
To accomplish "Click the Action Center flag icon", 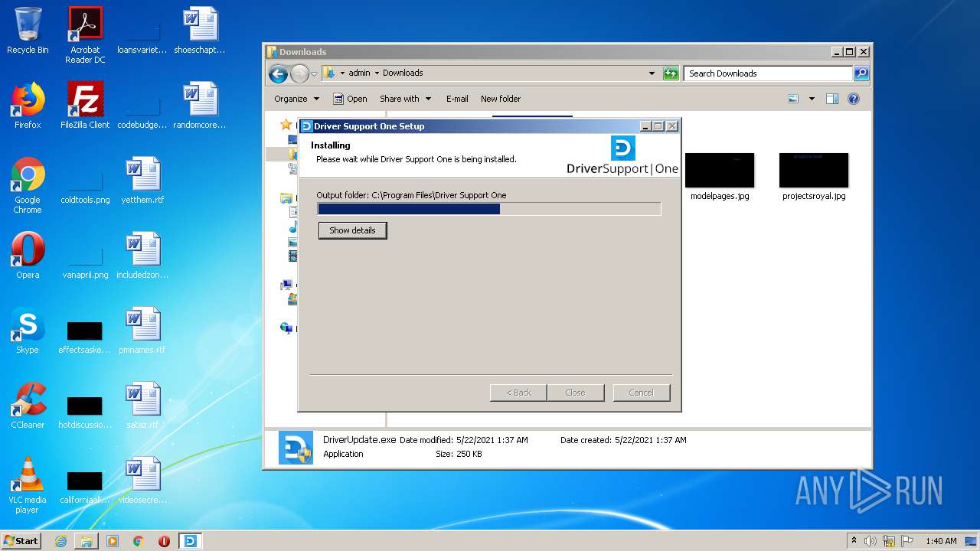I will 906,541.
